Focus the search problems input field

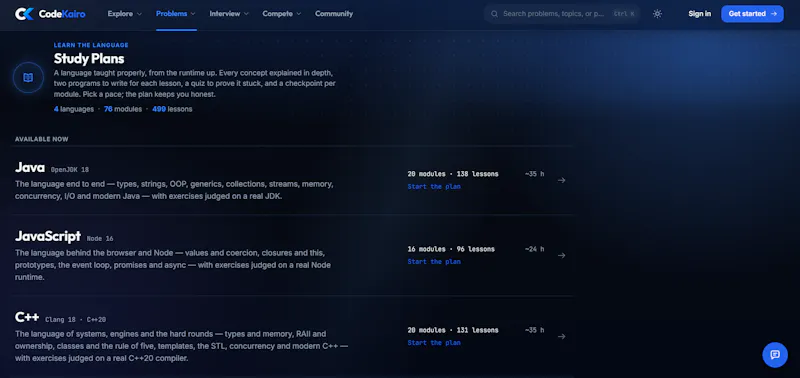tap(561, 14)
